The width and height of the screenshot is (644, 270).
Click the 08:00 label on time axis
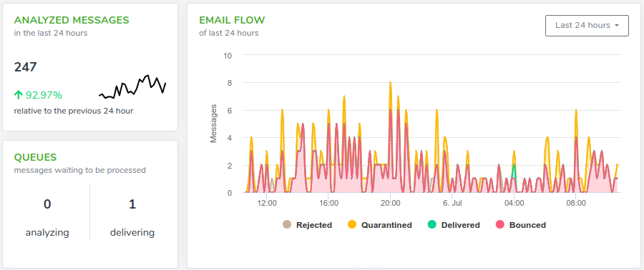576,202
